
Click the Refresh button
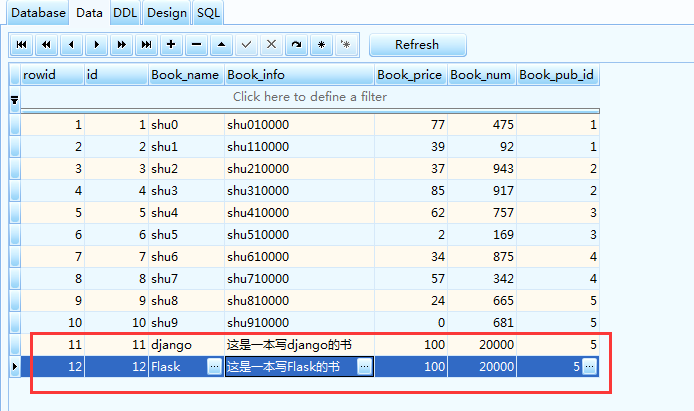pos(417,45)
